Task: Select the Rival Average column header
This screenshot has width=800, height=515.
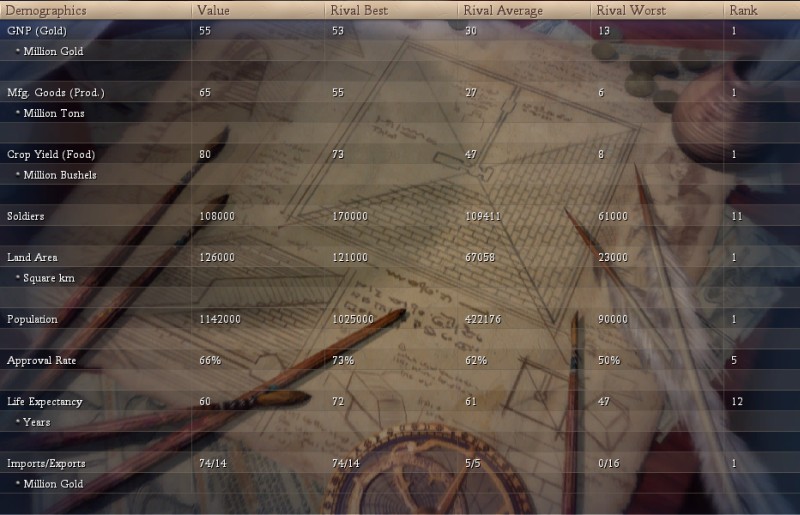Action: point(504,10)
